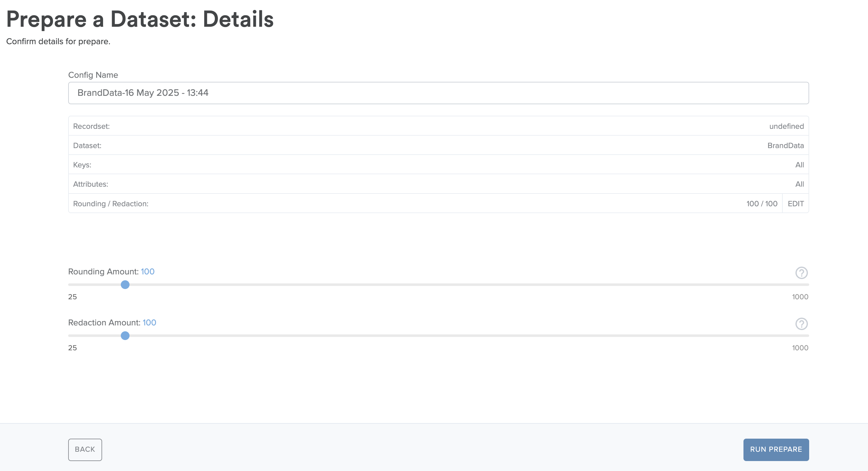Click the Redaction Amount slider track midpoint

point(438,336)
